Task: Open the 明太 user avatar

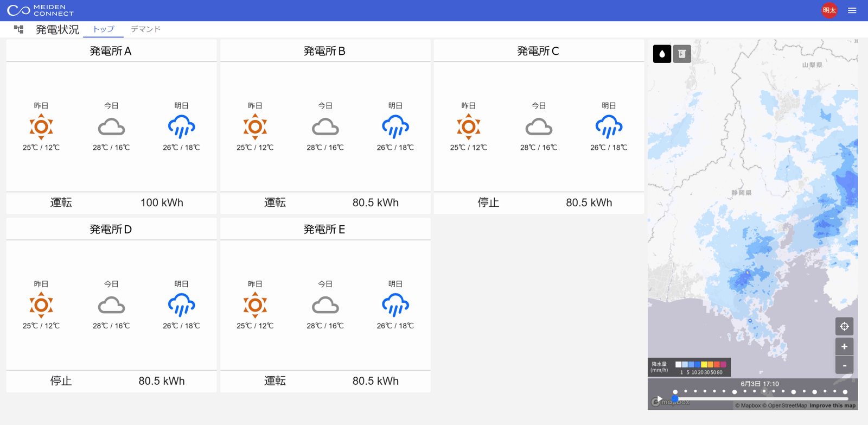Action: coord(829,10)
